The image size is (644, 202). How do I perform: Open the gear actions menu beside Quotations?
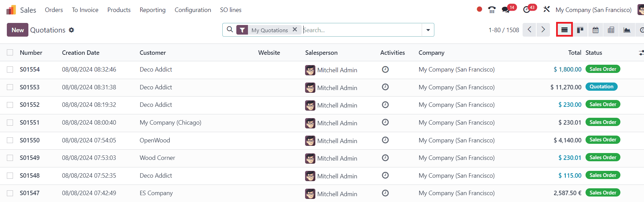(x=71, y=30)
